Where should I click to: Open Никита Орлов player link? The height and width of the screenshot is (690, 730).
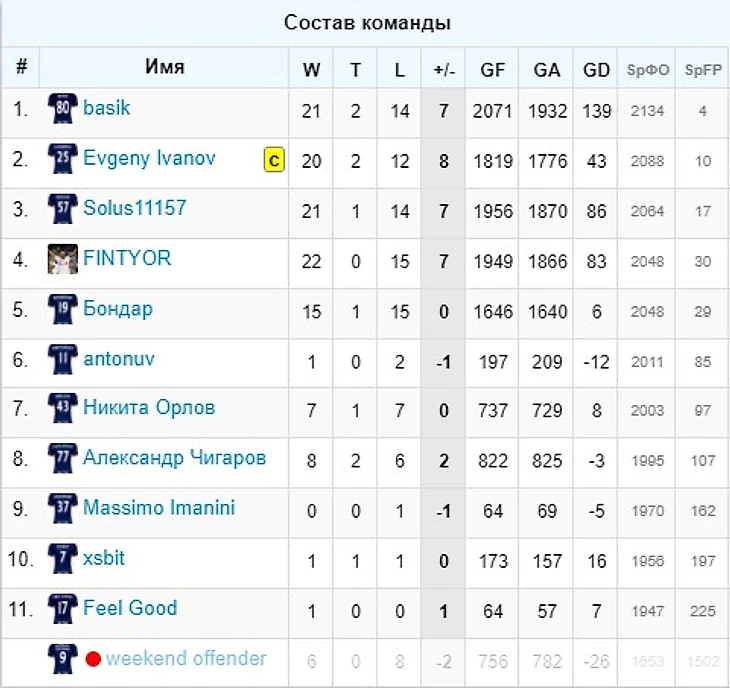[x=149, y=408]
